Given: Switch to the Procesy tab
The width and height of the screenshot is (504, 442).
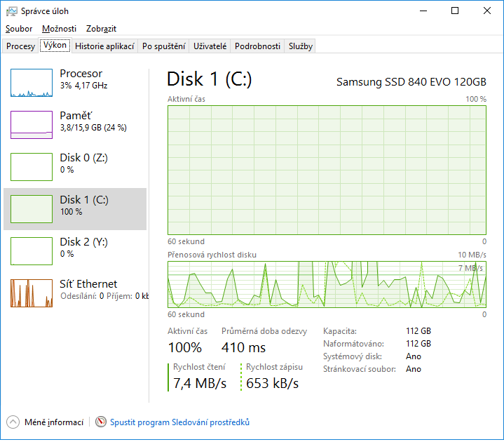Looking at the screenshot, I should pyautogui.click(x=20, y=46).
